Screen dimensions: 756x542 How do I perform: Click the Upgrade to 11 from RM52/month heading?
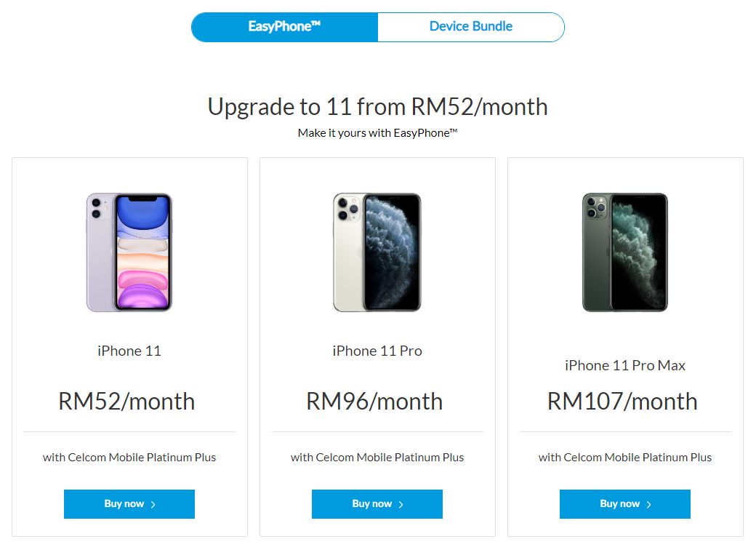click(377, 107)
